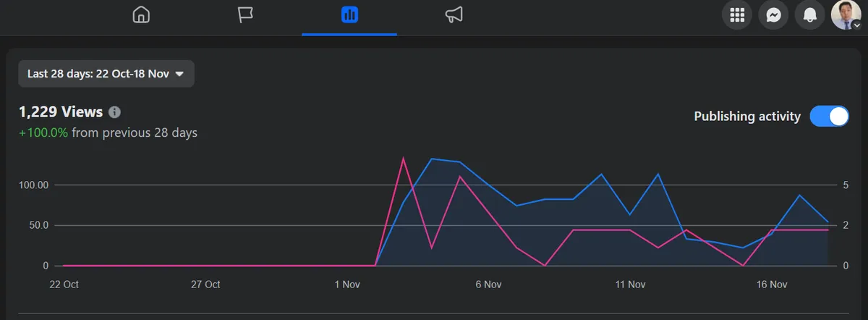Open the notifications bell icon
Viewport: 868px width, 320px height.
click(x=809, y=14)
